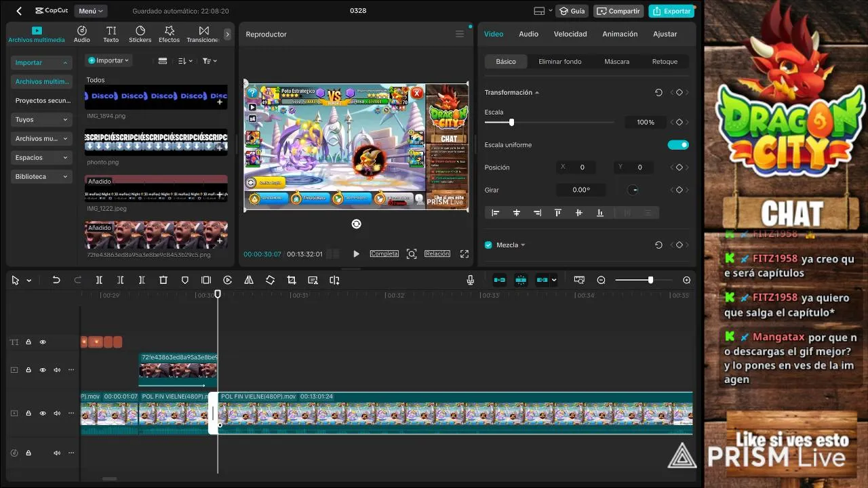Lock the text track padlock

point(28,342)
